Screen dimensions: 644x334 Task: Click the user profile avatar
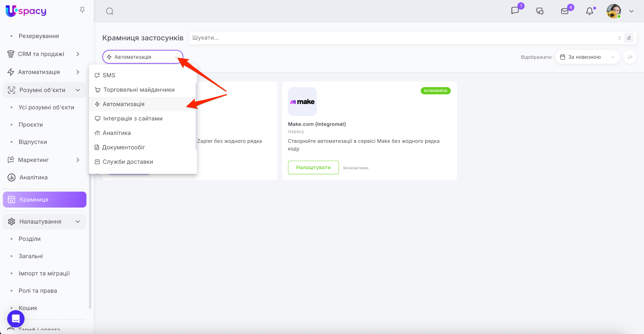click(x=613, y=11)
